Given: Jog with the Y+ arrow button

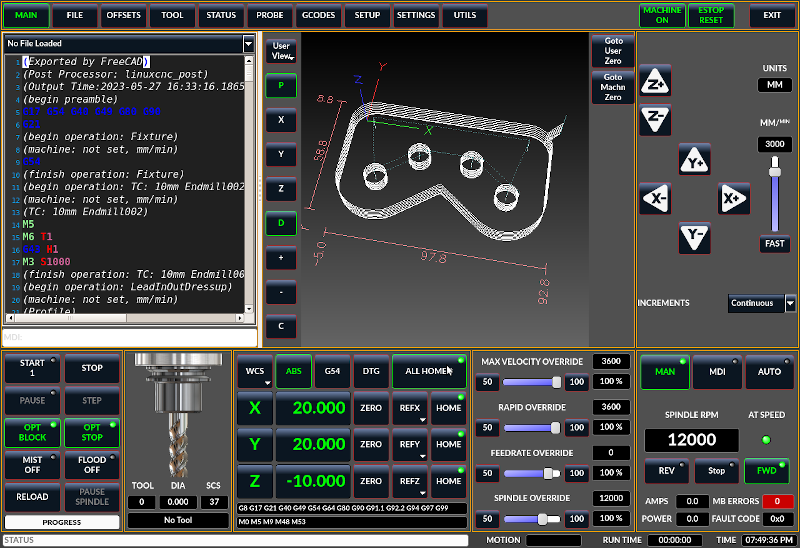Looking at the screenshot, I should point(694,160).
